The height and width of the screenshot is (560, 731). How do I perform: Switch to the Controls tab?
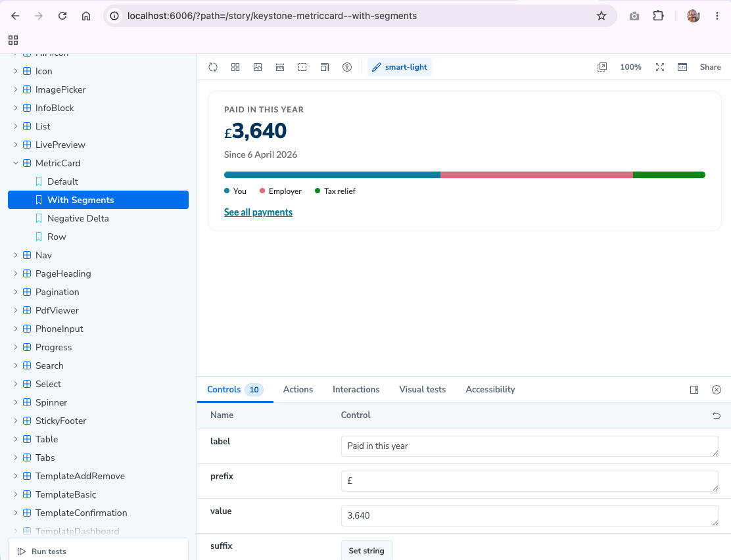(235, 389)
